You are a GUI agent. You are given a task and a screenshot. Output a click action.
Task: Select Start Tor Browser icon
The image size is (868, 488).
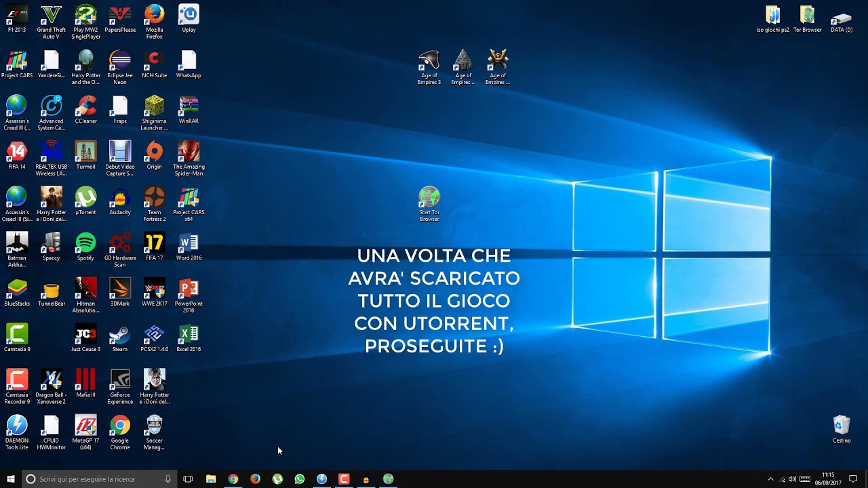click(x=429, y=205)
